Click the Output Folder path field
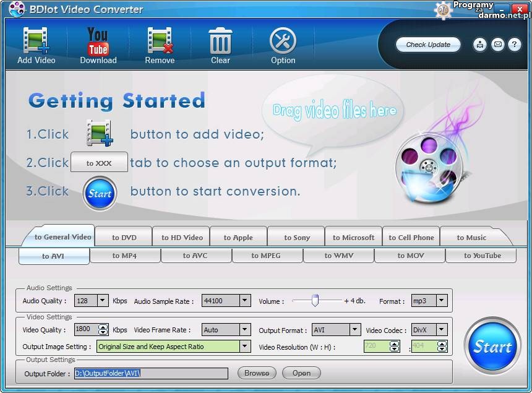Screen dimensions: 532x393 click(151, 373)
